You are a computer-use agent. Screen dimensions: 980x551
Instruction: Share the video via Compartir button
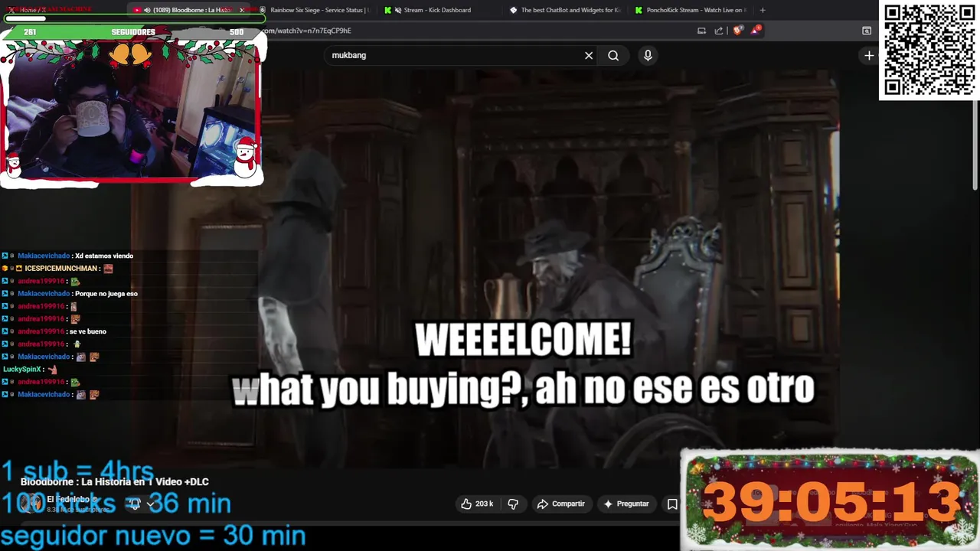tap(561, 504)
